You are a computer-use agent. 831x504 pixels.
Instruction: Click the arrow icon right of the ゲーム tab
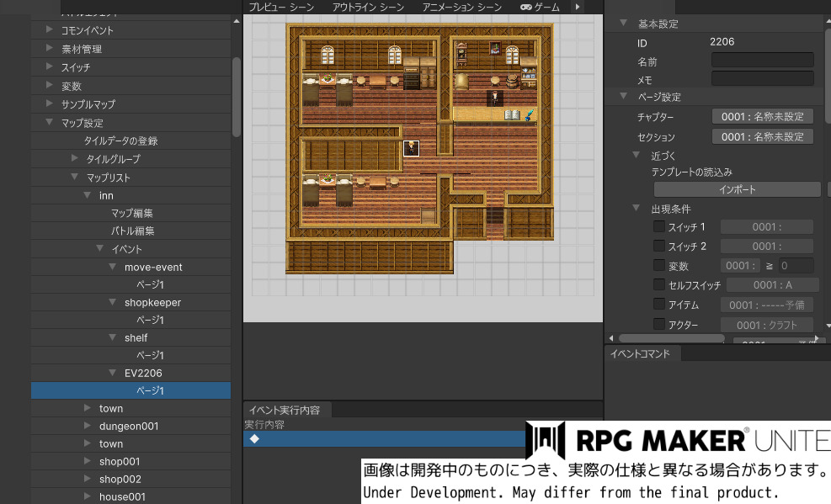click(x=578, y=7)
